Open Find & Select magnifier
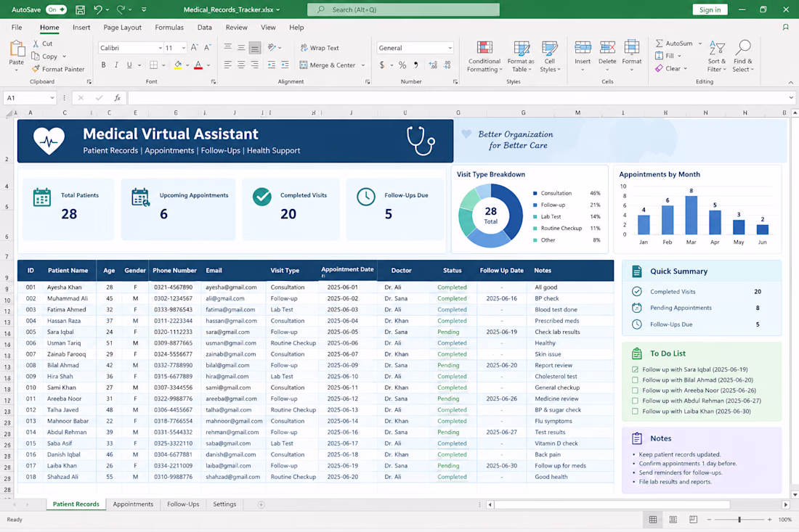Viewport: 799px width, 532px height. [742, 56]
